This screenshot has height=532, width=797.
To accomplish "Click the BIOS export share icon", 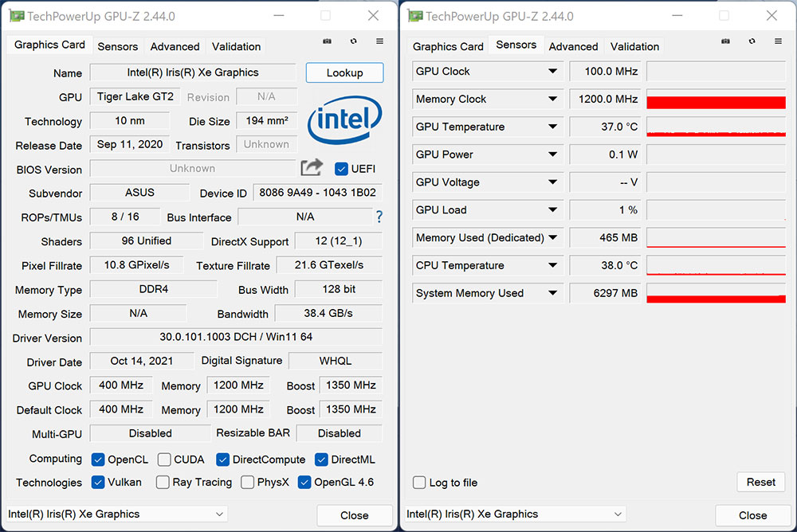I will click(x=312, y=167).
